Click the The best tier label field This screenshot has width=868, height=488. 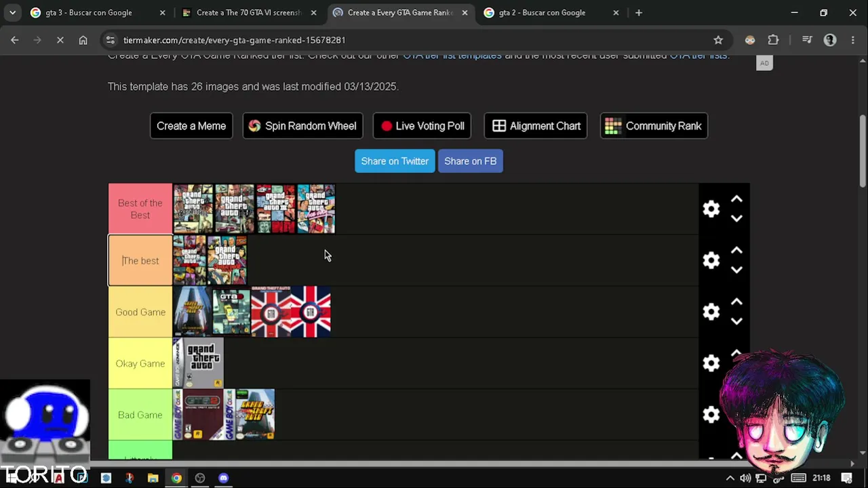point(140,260)
